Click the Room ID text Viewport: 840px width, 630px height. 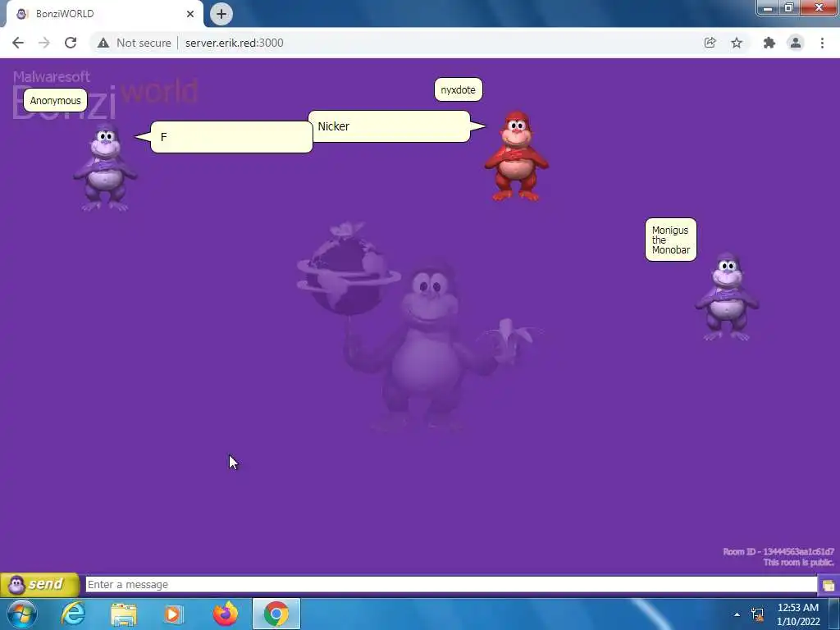point(778,551)
